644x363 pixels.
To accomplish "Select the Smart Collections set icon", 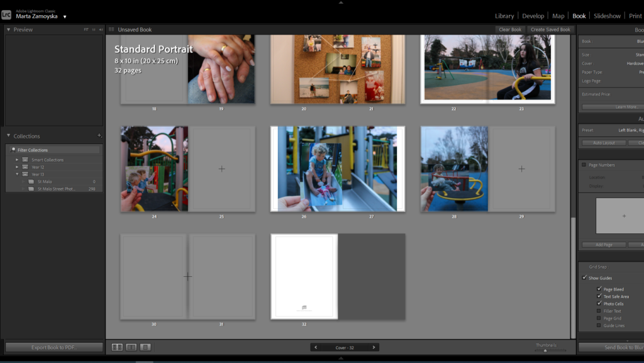I will [x=25, y=160].
